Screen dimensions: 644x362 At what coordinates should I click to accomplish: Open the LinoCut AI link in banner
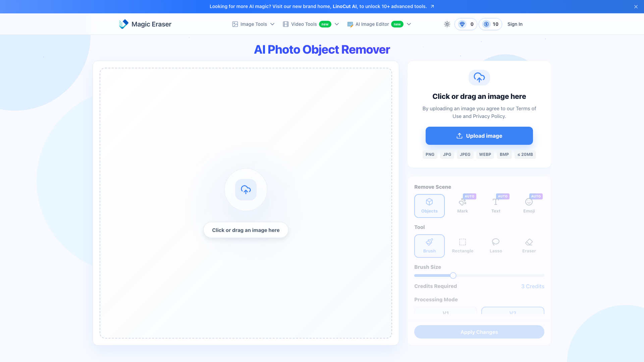(344, 6)
